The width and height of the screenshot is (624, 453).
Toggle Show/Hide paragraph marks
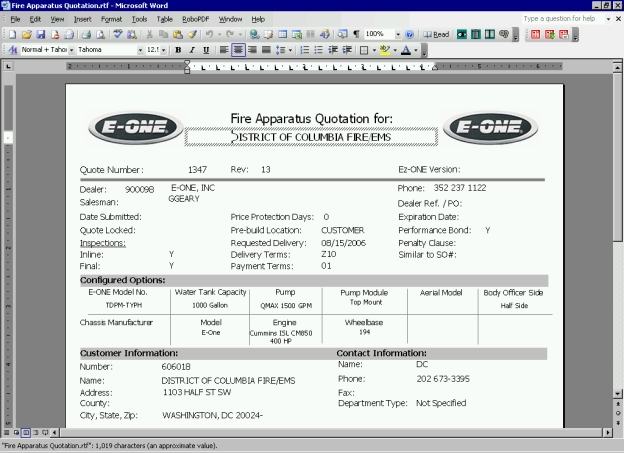pos(356,35)
